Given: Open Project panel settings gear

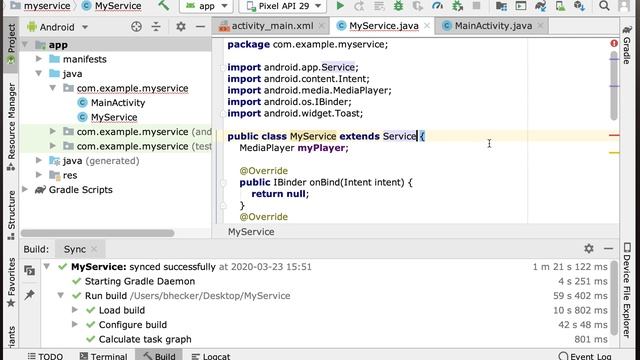Looking at the screenshot, I should tap(180, 27).
